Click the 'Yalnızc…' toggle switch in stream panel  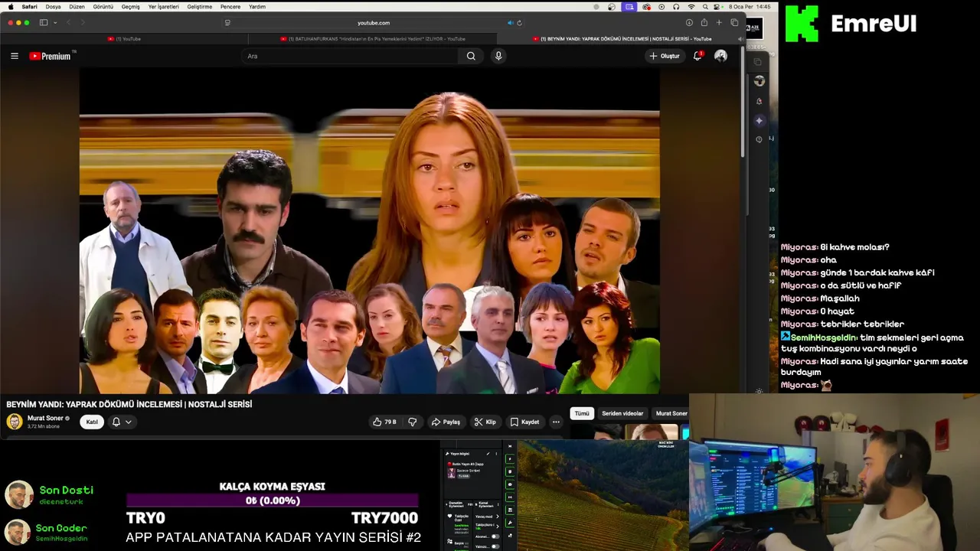(x=495, y=546)
